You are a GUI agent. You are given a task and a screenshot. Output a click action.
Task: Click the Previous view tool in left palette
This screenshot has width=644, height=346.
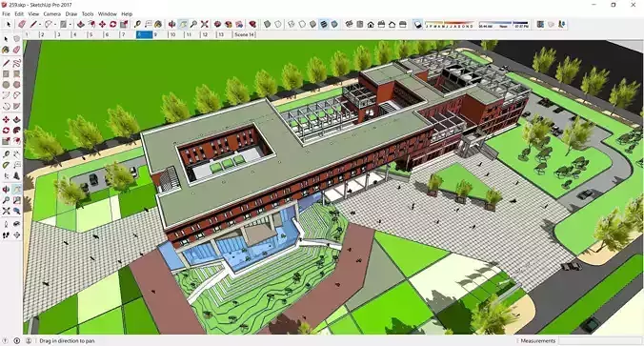[x=16, y=211]
